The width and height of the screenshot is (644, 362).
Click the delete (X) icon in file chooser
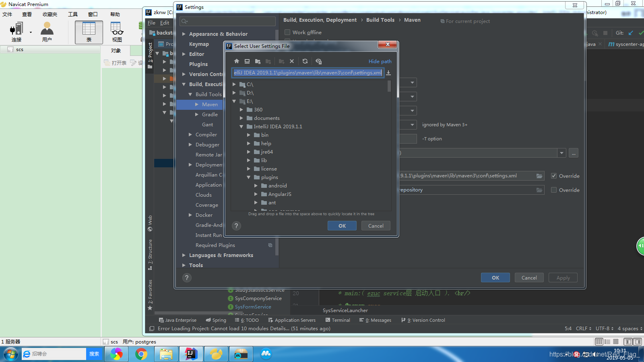292,61
